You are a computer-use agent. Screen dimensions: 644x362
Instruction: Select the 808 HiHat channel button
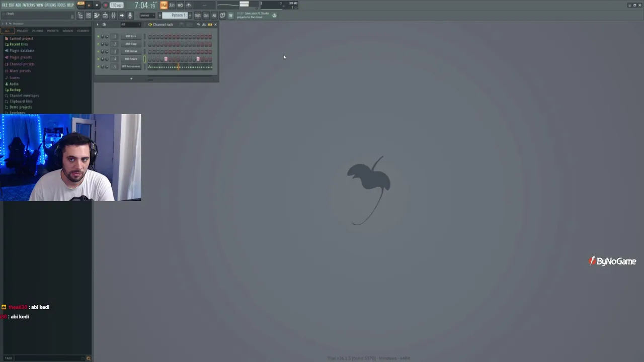point(131,51)
